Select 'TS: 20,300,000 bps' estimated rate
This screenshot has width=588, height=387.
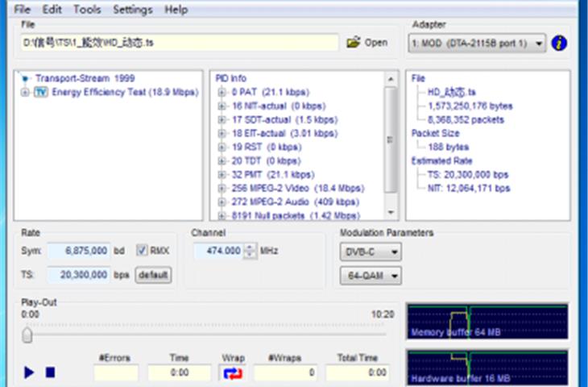(x=468, y=175)
